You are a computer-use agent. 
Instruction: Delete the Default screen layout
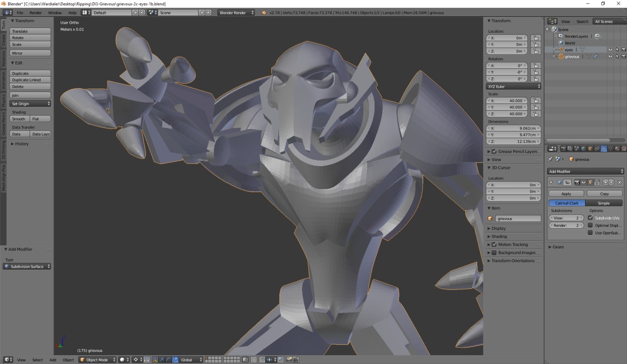[x=142, y=13]
